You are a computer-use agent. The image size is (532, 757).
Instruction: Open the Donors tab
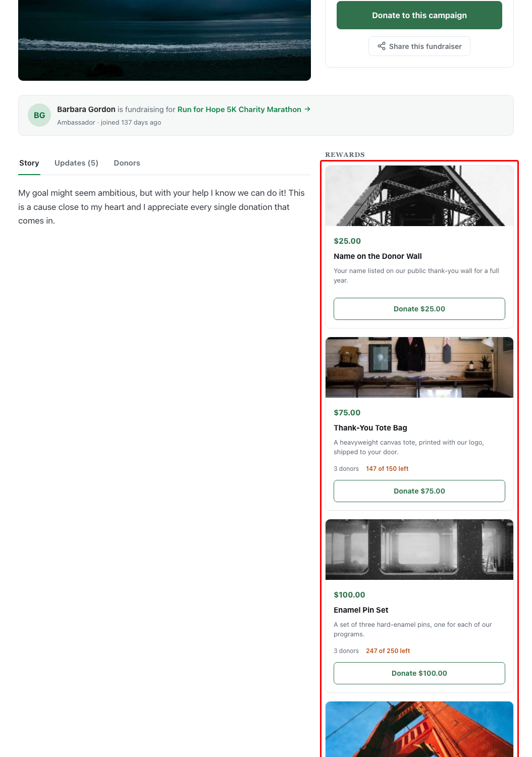pyautogui.click(x=127, y=163)
